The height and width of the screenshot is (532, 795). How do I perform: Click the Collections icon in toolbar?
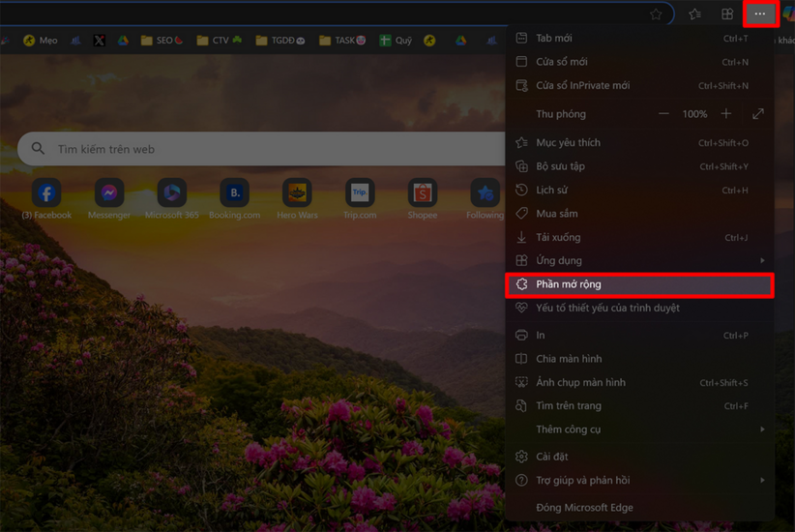coord(727,14)
